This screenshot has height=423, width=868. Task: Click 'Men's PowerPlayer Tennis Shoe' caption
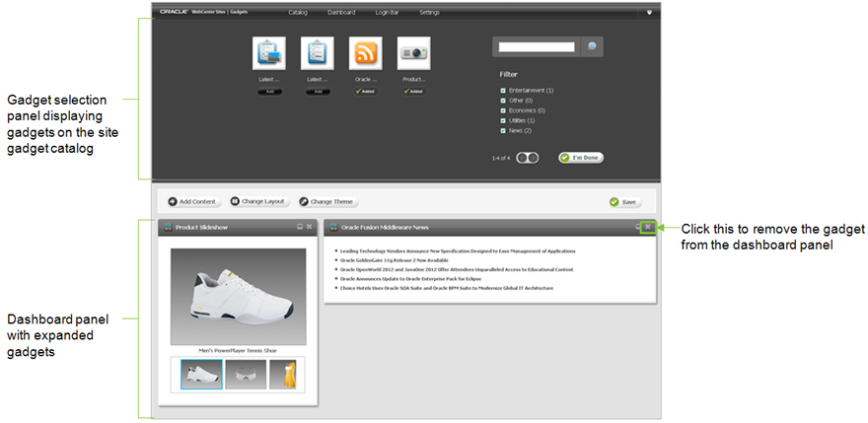pos(238,350)
